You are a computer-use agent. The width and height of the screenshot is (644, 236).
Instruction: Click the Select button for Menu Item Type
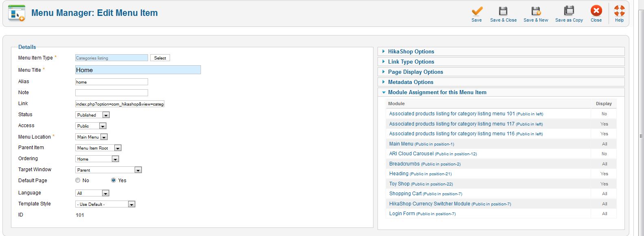click(160, 58)
